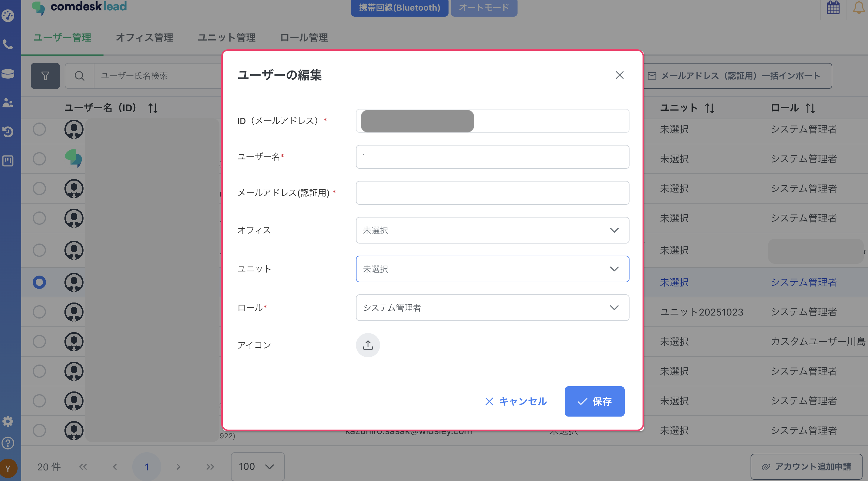This screenshot has width=868, height=481.
Task: Open the notification bell icon
Action: point(859,7)
